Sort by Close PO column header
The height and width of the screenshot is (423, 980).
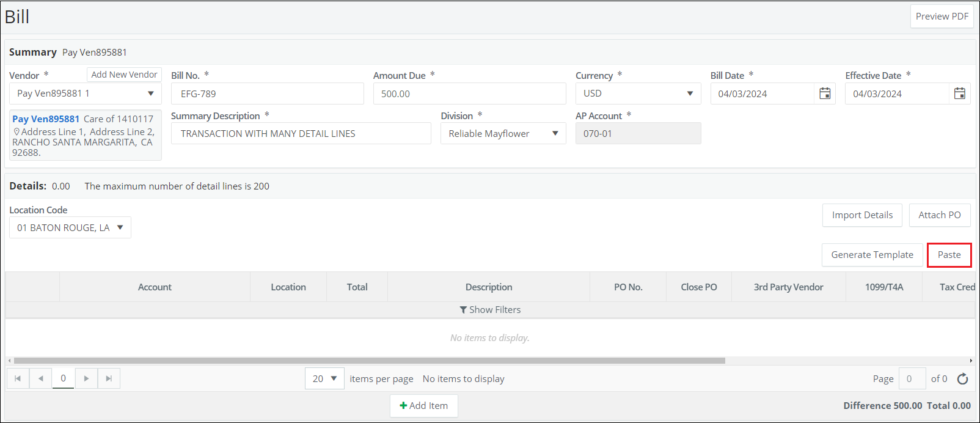(x=699, y=287)
